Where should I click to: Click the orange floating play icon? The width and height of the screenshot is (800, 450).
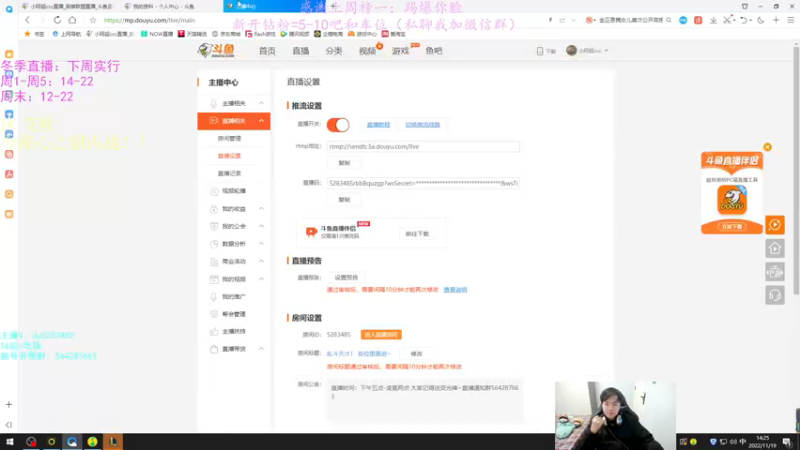tap(774, 224)
